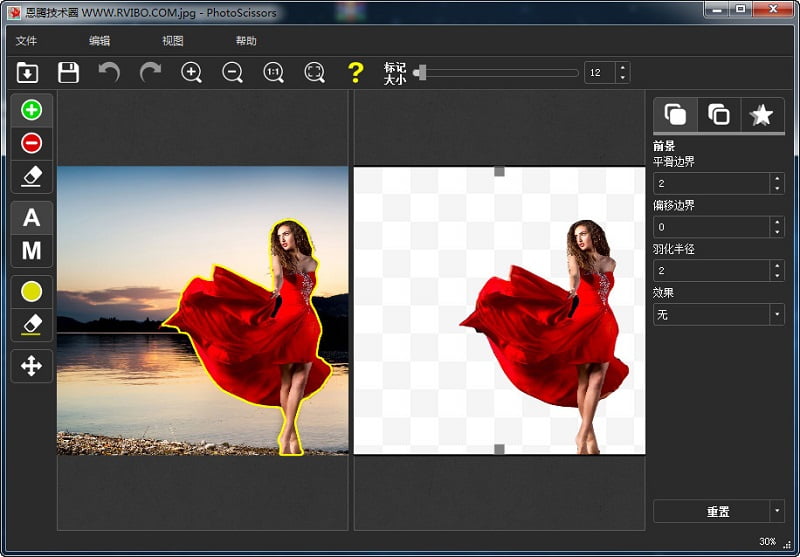The image size is (800, 557).
Task: Fit image to window zoom icon
Action: point(315,72)
